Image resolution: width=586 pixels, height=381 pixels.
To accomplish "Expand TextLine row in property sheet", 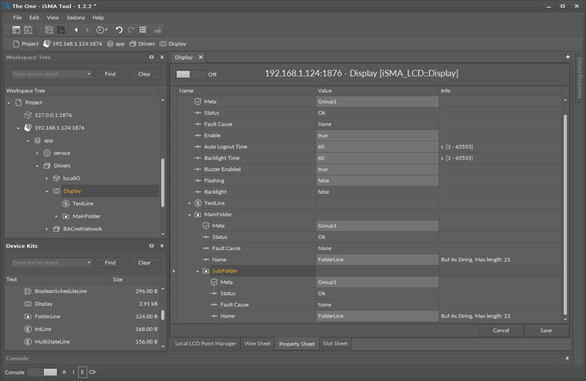I will [x=189, y=203].
